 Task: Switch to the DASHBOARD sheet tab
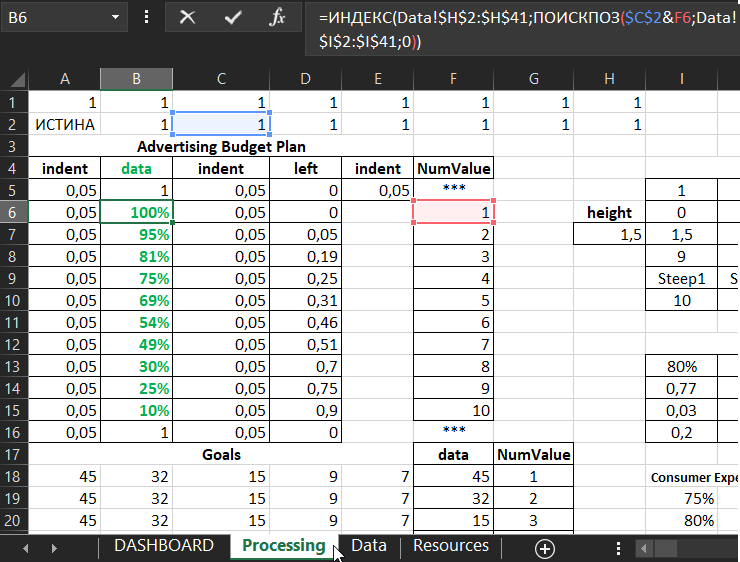163,546
